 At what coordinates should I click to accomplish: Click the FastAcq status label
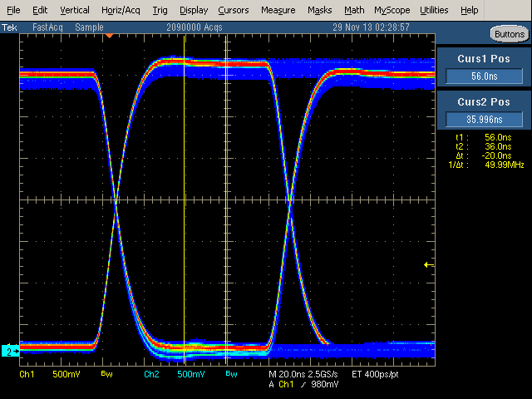47,27
